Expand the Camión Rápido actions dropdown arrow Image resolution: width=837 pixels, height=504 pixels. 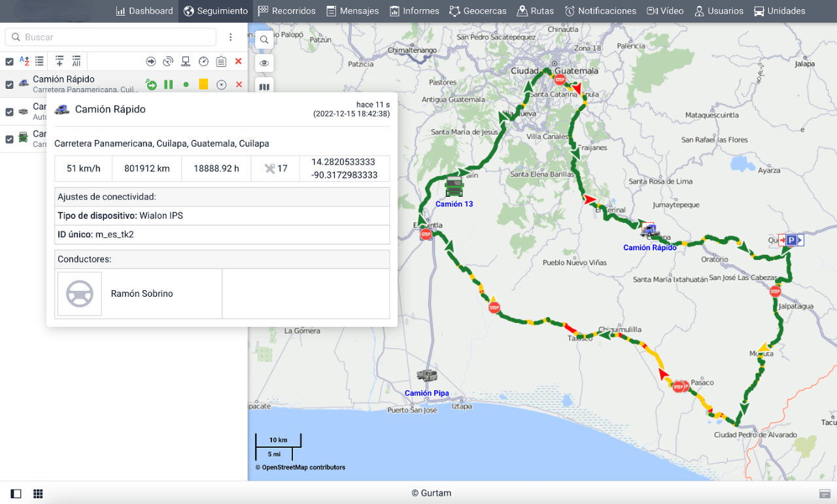coord(221,85)
